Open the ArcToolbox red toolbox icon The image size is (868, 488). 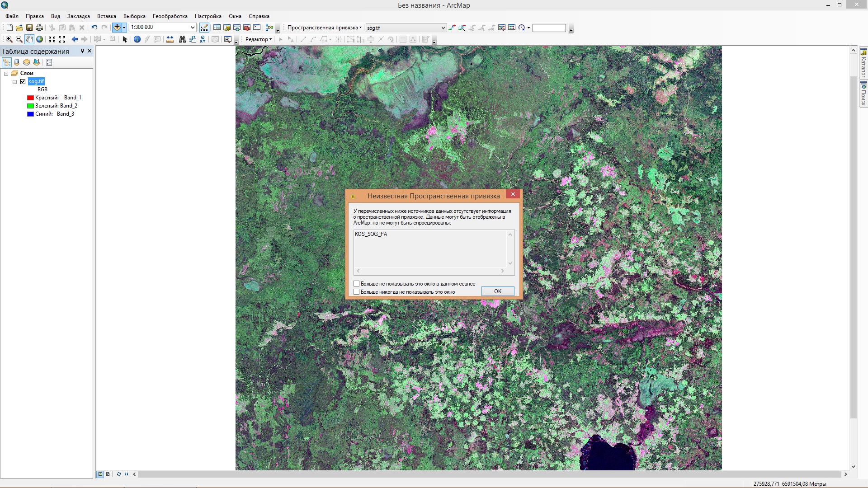coord(247,28)
